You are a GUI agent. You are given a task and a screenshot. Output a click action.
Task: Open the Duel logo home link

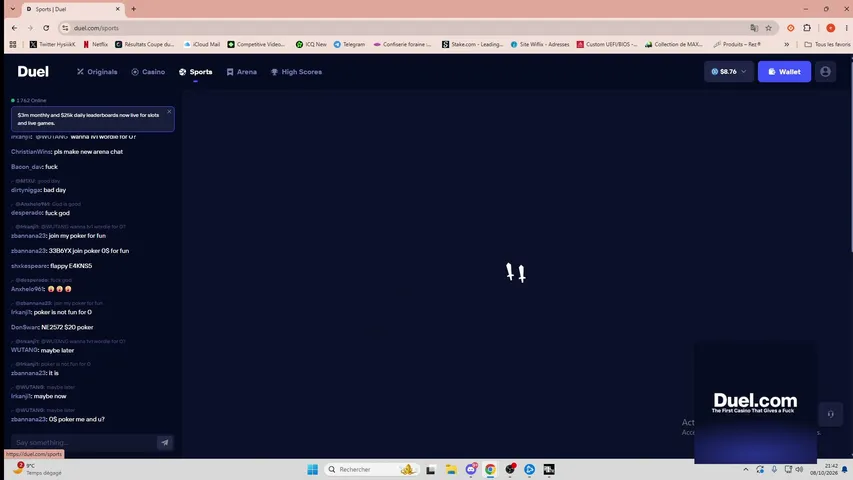pos(33,71)
